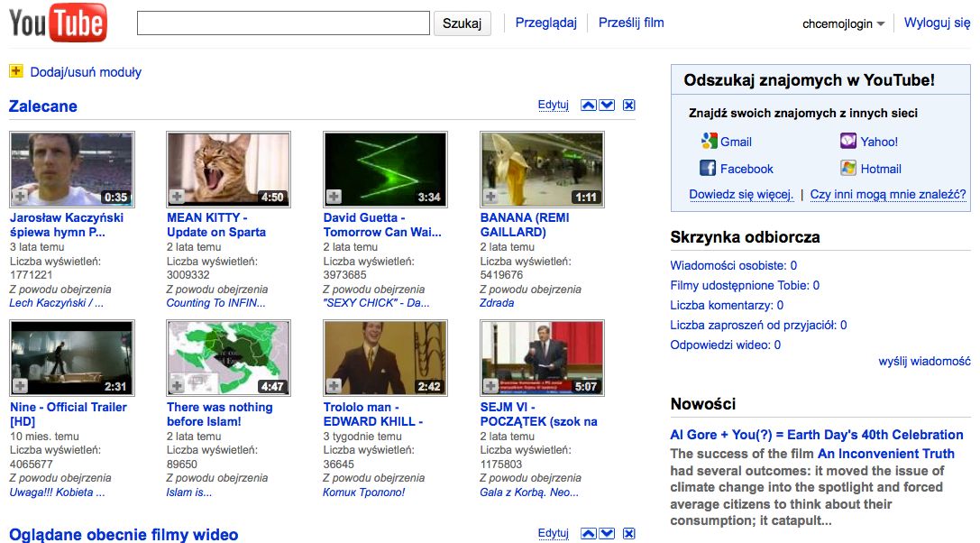Move the Zalecane module down

tap(607, 106)
